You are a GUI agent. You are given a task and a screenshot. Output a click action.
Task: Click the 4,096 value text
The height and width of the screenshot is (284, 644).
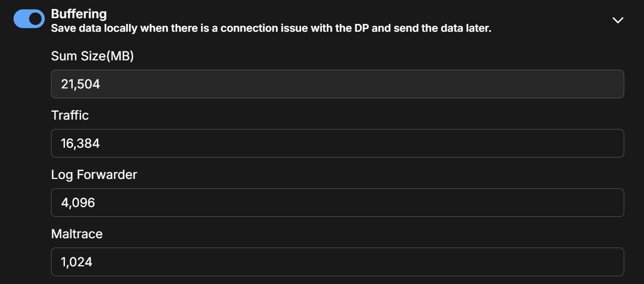(x=78, y=202)
